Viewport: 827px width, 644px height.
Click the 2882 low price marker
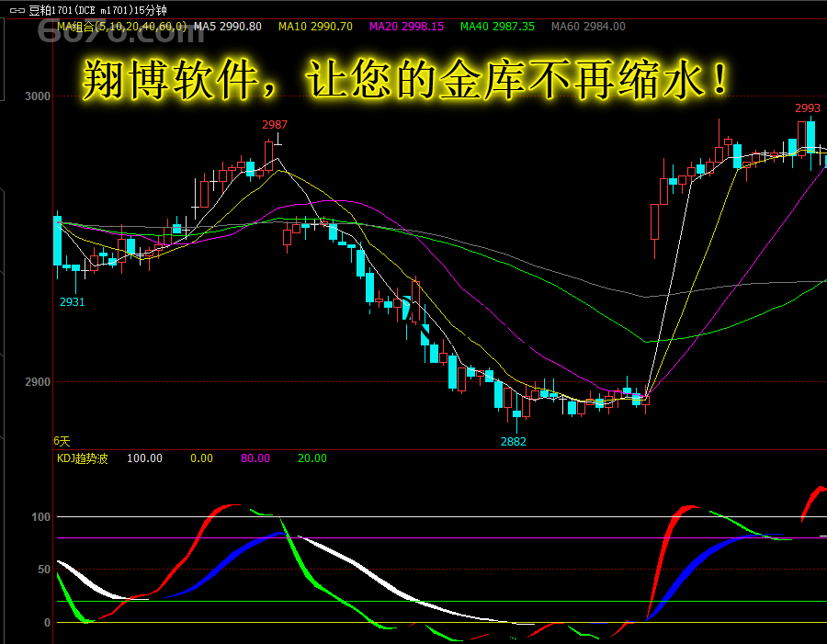(514, 442)
